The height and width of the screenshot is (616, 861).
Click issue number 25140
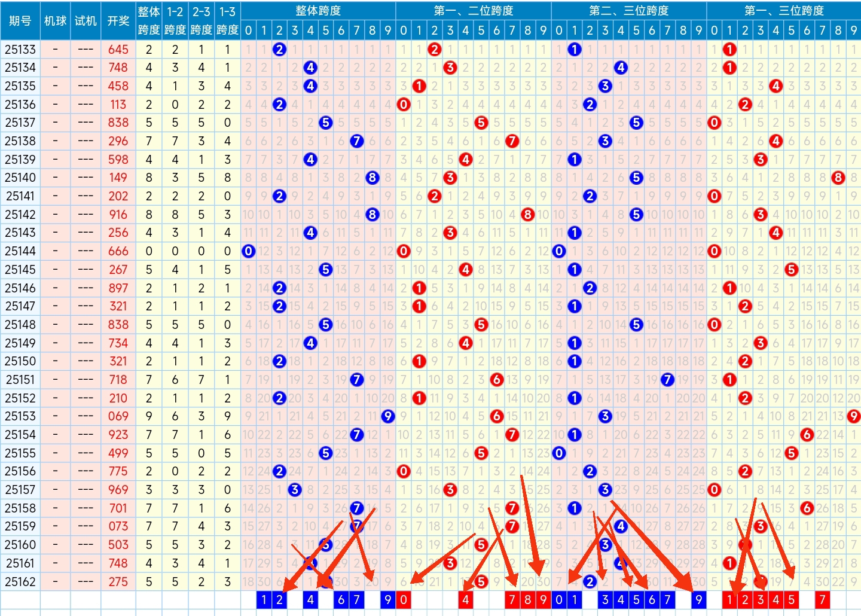point(20,178)
